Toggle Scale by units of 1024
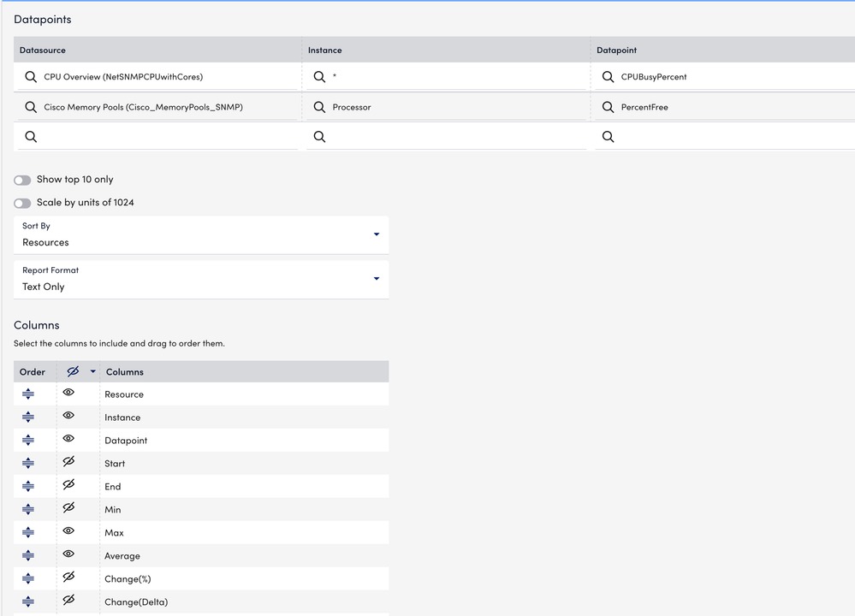Viewport: 855px width, 616px height. pos(22,203)
